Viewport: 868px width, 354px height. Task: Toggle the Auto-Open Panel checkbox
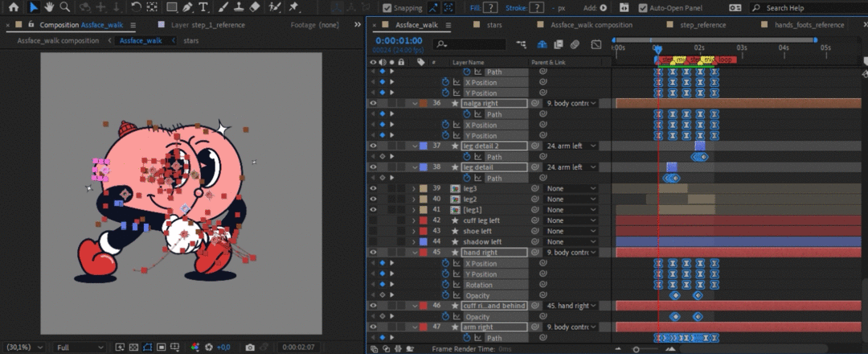coord(643,8)
